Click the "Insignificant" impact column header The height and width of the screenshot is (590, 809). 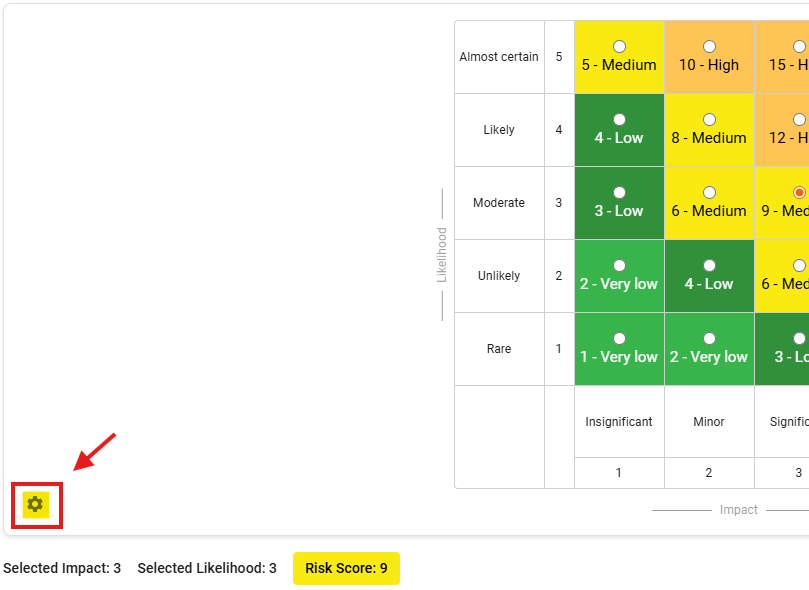[x=619, y=422]
